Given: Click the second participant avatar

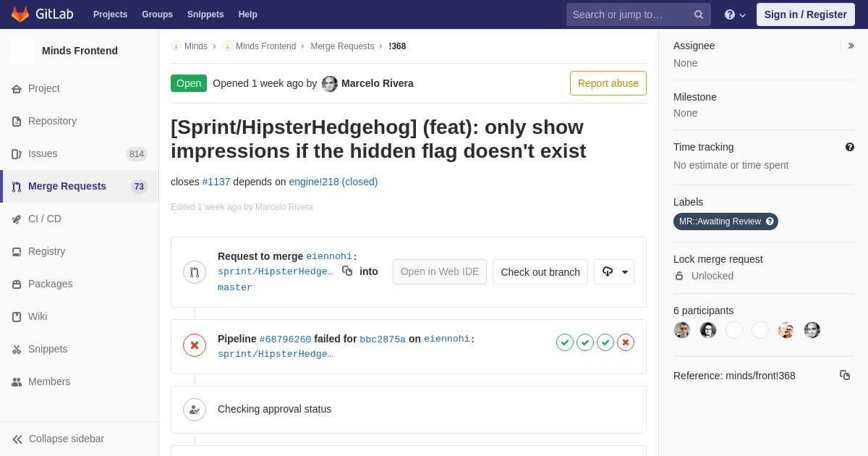Looking at the screenshot, I should 708,330.
